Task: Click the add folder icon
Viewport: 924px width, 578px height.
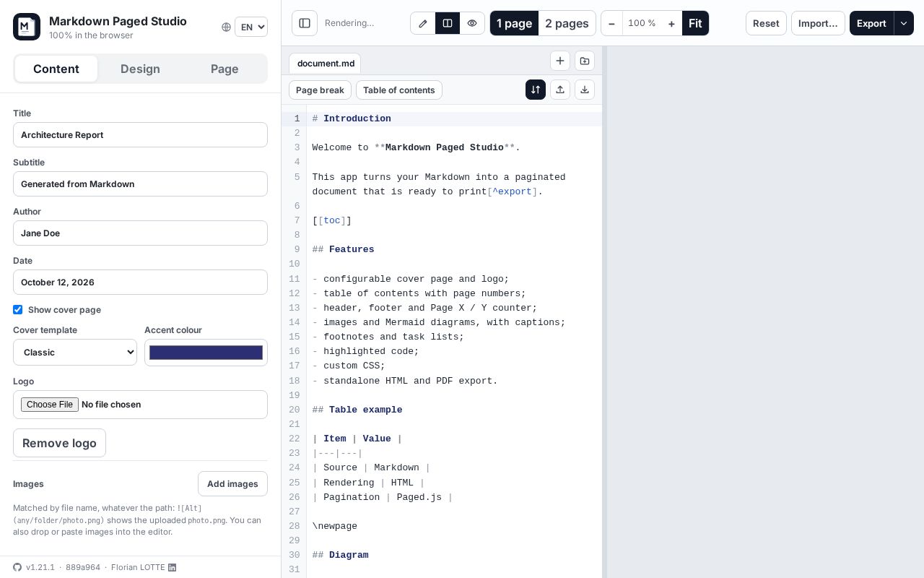Action: tap(585, 61)
